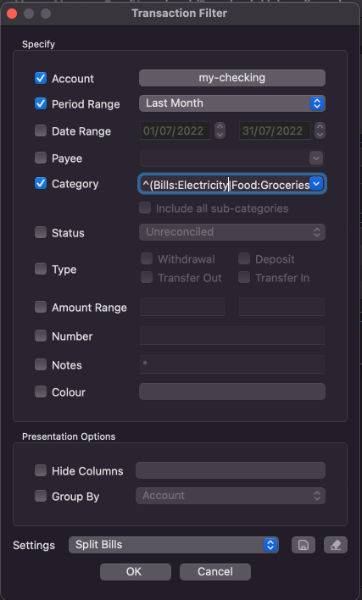Image resolution: width=362 pixels, height=600 pixels.
Task: Uncheck the Account checkbox
Action: click(x=41, y=78)
